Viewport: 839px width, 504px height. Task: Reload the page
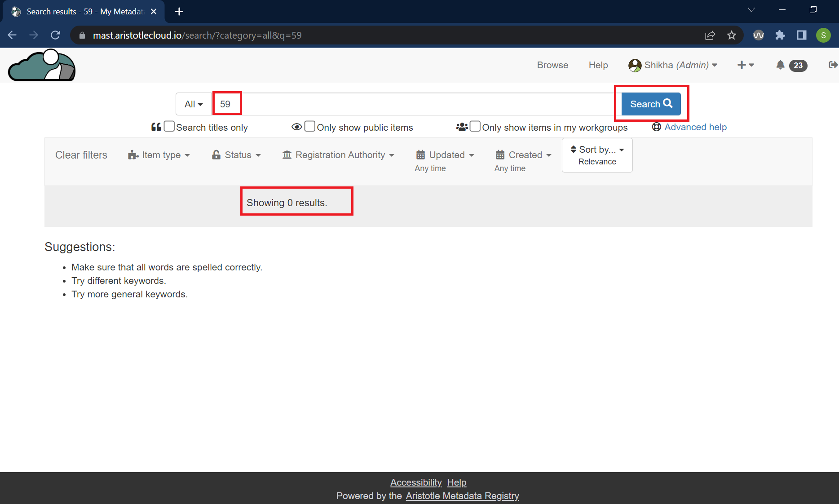pos(56,35)
